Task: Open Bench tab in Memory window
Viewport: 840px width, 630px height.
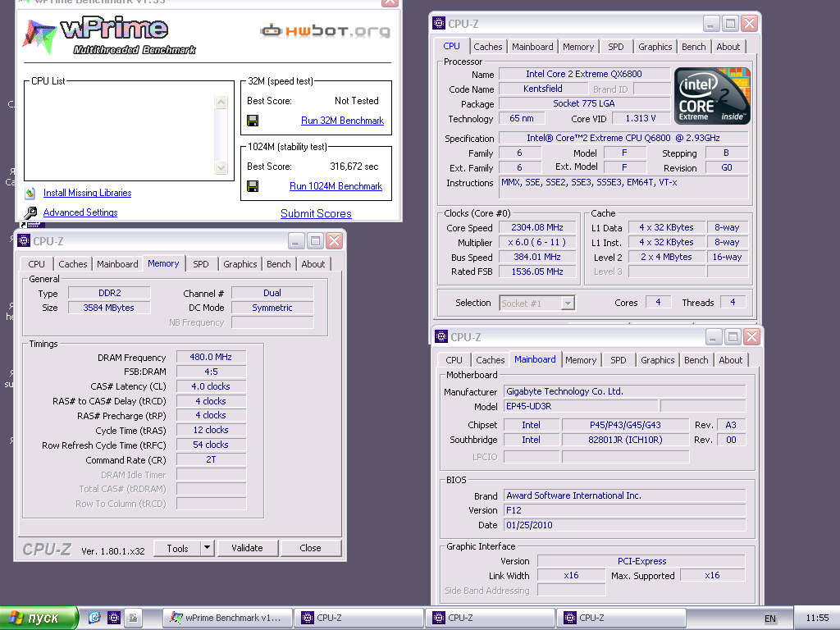Action: pyautogui.click(x=279, y=264)
